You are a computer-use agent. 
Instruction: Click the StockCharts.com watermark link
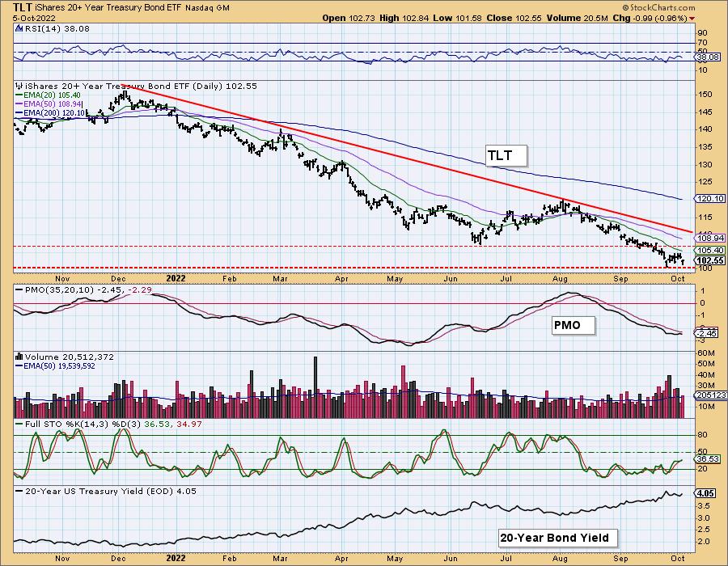(x=658, y=7)
